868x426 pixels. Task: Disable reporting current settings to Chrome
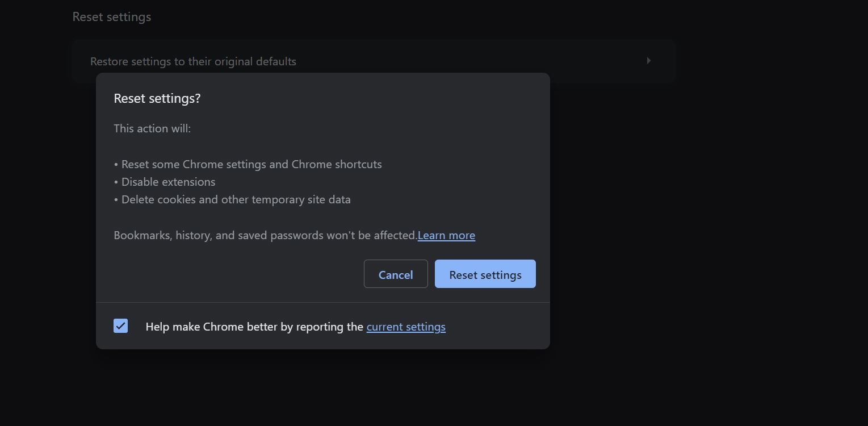point(120,326)
